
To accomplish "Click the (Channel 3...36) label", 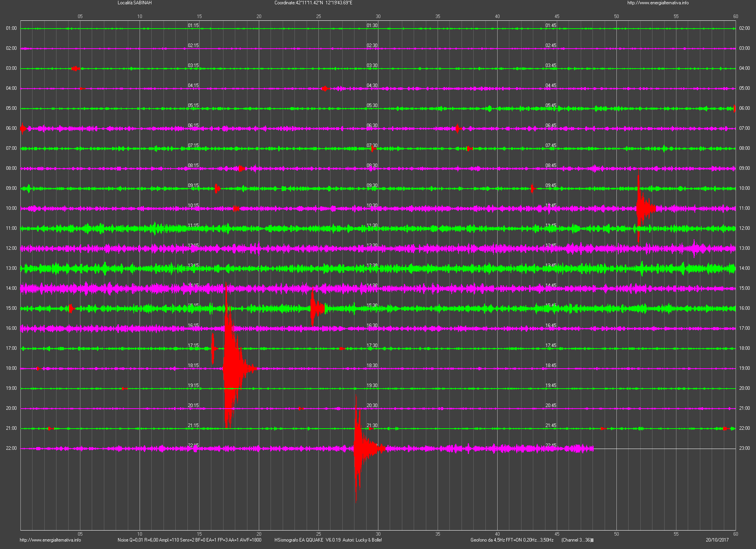I will coord(577,540).
